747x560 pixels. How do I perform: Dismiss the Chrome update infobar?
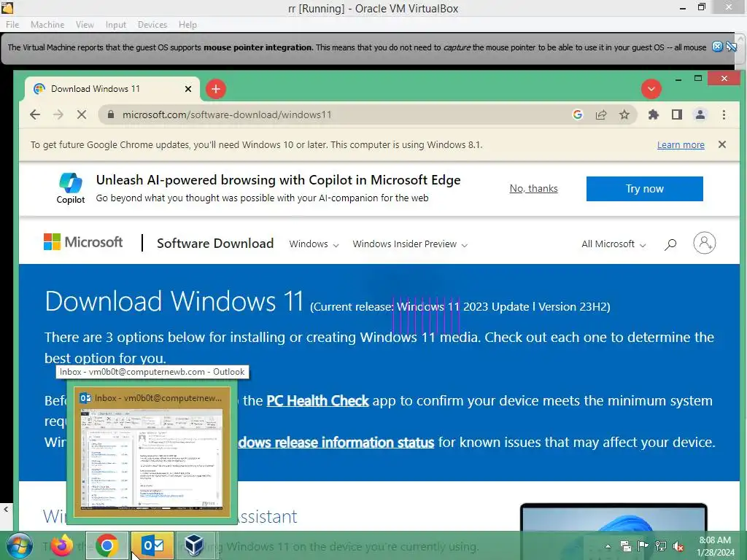(x=721, y=145)
